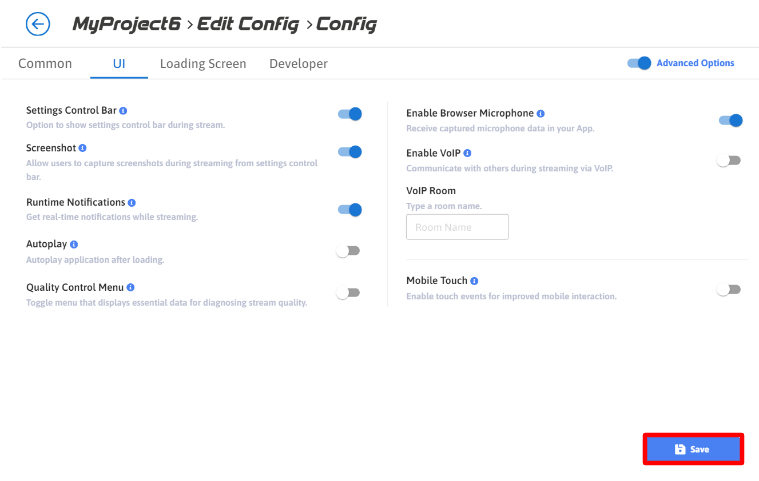Enable the VoIP toggle

pyautogui.click(x=729, y=160)
